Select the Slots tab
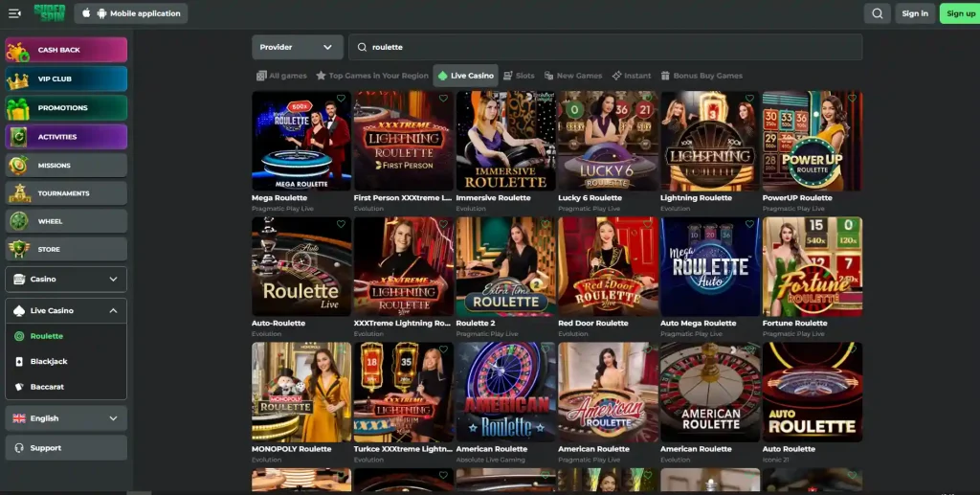980x495 pixels. click(519, 76)
